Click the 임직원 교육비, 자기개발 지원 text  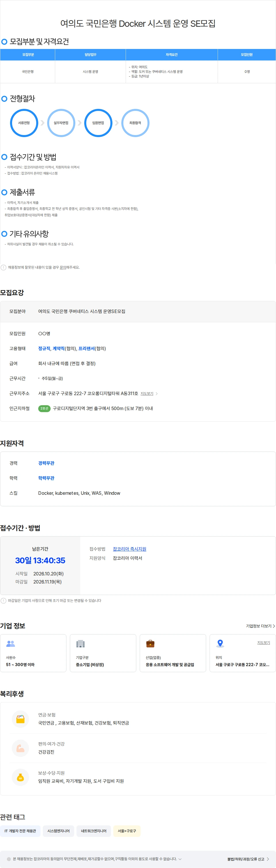(x=81, y=781)
